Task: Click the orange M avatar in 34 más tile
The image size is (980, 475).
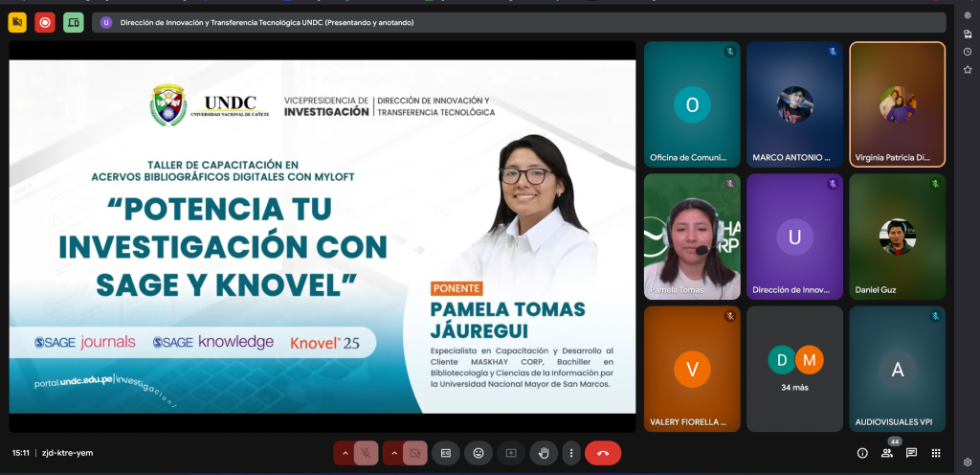Action: 810,359
